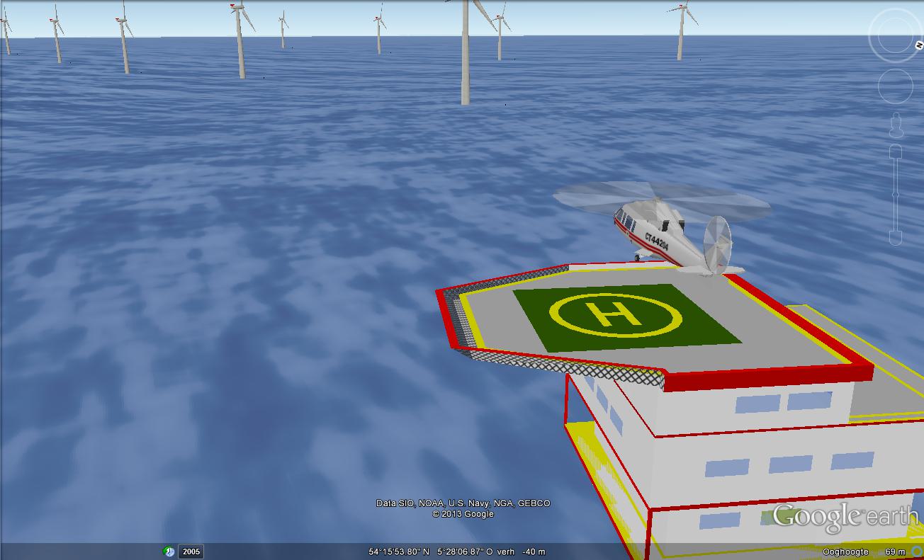Click the 54°15'53.80" N coordinates readout

tap(399, 552)
